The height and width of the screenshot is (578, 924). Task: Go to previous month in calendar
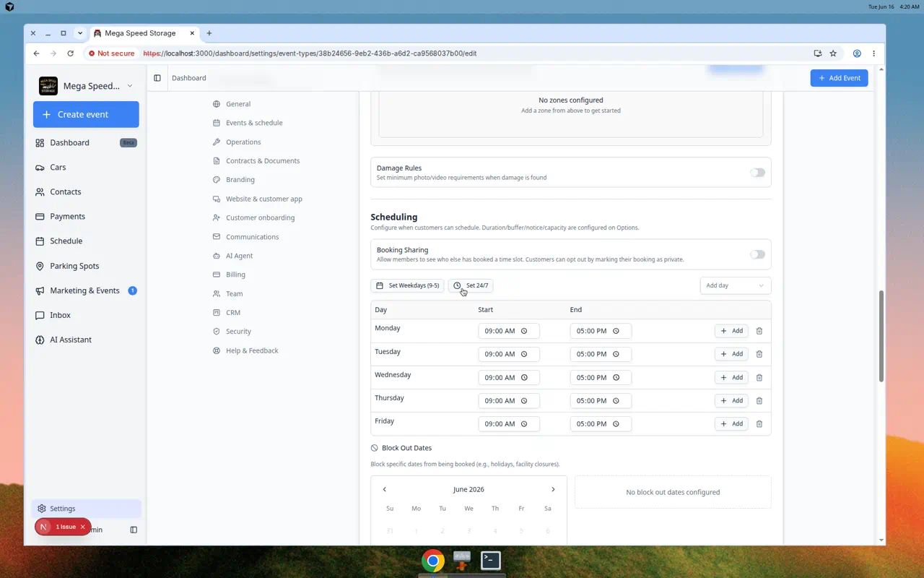pyautogui.click(x=384, y=489)
